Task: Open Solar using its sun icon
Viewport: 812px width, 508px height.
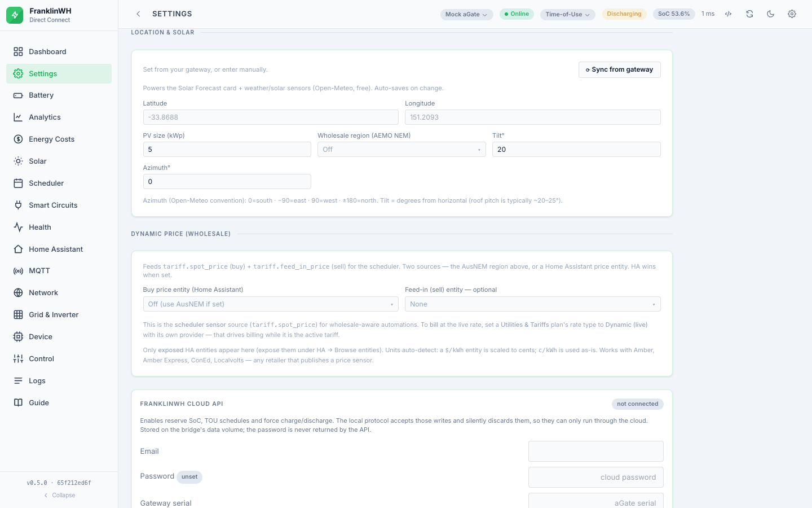Action: 18,161
